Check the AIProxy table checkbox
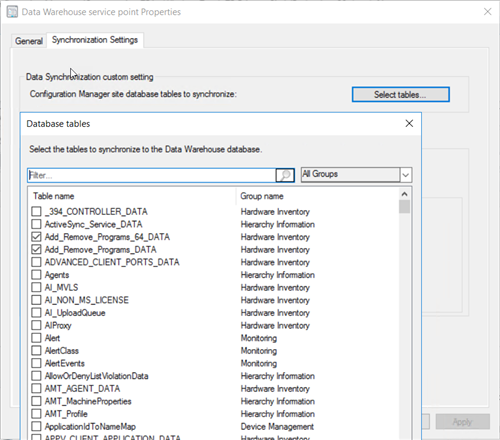 [36, 325]
